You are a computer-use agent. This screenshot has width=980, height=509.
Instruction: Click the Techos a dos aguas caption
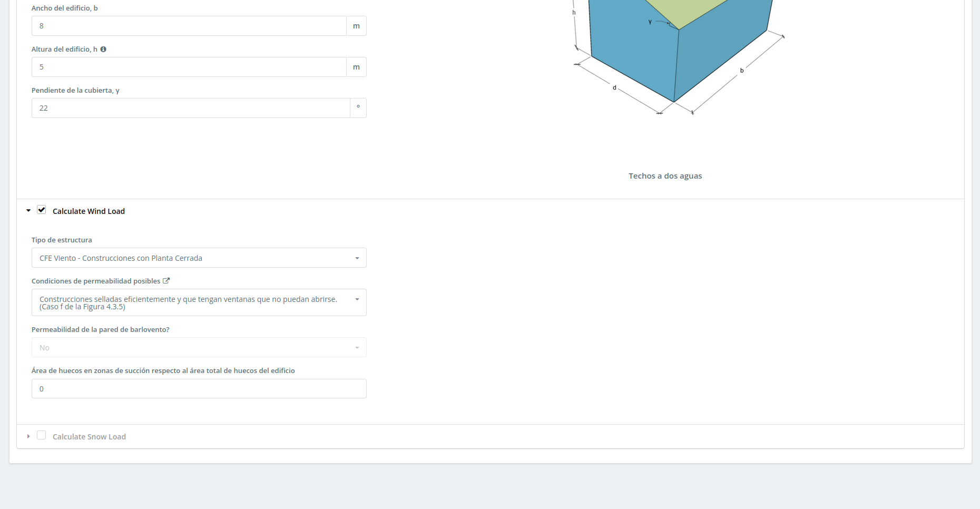click(665, 176)
